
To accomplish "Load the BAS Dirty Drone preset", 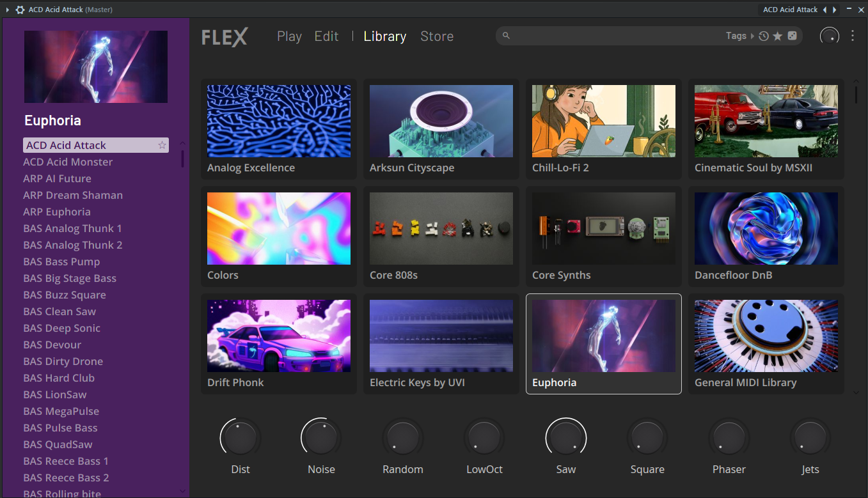I will pos(63,361).
